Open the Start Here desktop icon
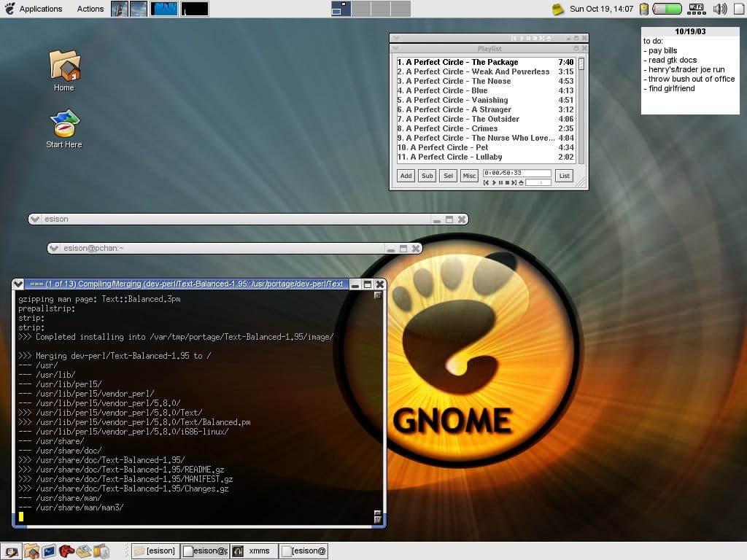The width and height of the screenshot is (747, 560). [64, 128]
